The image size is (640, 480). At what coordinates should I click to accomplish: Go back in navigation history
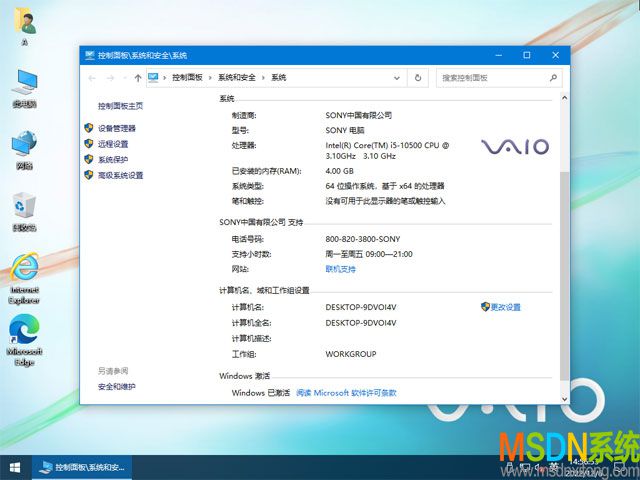point(92,78)
